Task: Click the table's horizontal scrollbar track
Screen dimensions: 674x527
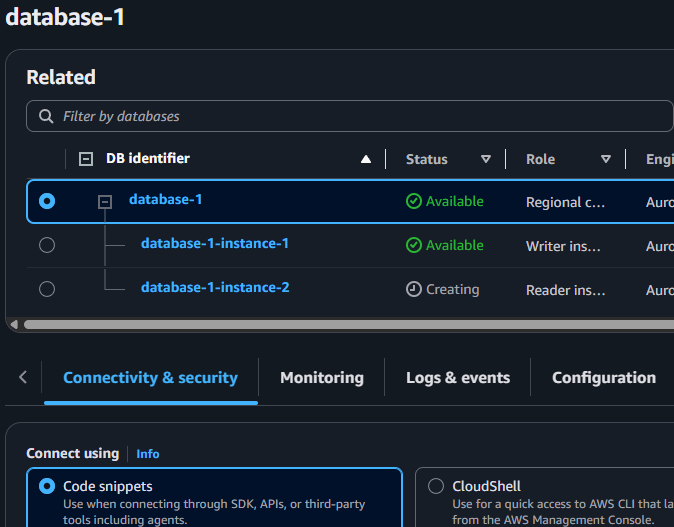Action: pyautogui.click(x=349, y=325)
